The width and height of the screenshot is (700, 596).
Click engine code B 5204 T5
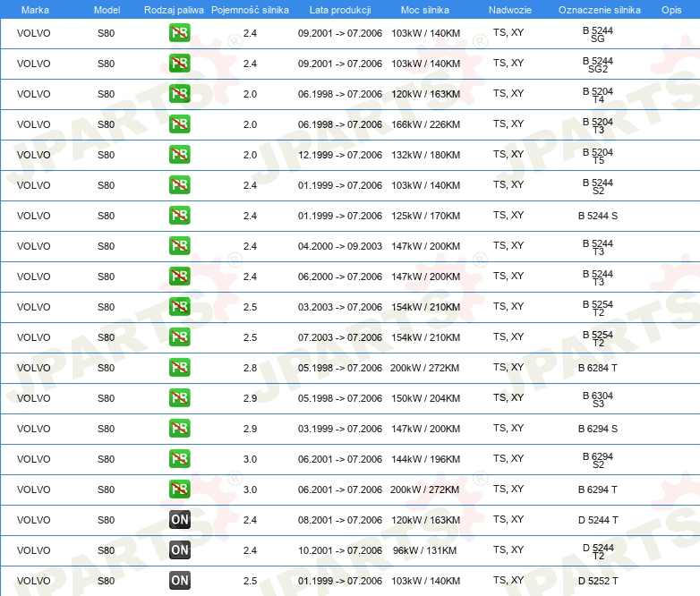click(598, 157)
